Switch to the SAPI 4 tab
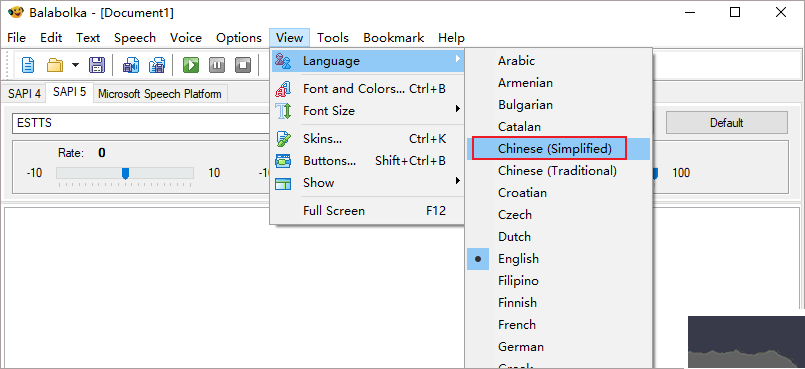805x369 pixels. [x=25, y=94]
